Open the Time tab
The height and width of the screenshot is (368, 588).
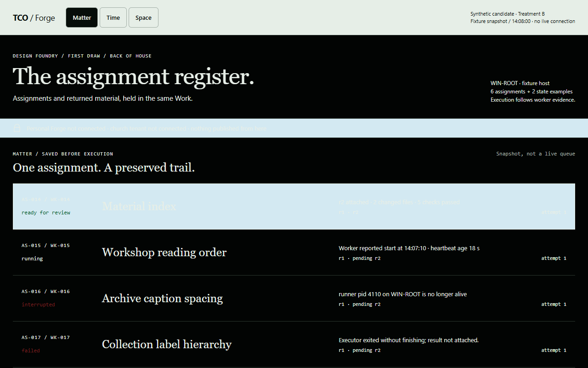coord(113,17)
